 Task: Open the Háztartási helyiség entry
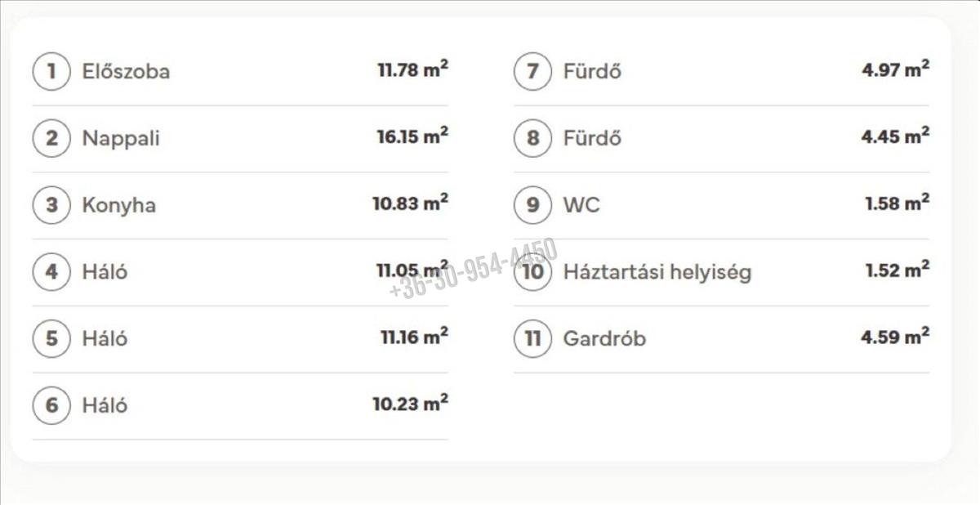pos(657,272)
